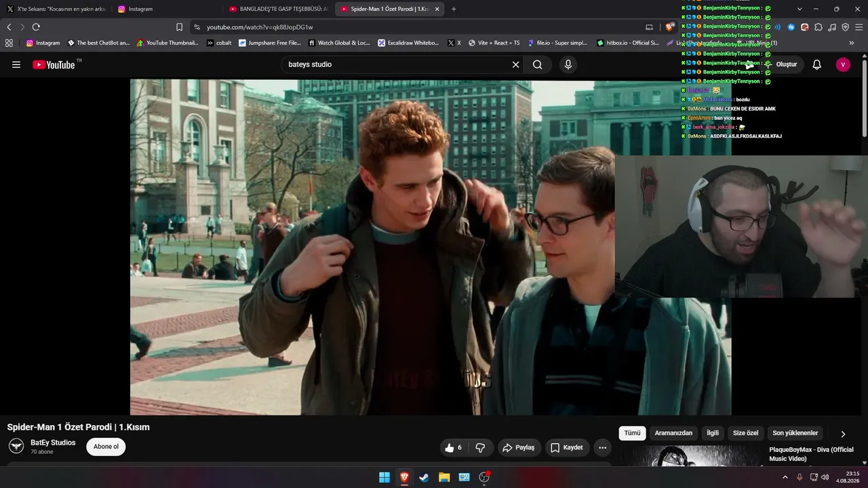Image resolution: width=868 pixels, height=488 pixels.
Task: Switch to the X'te Sekans browser tab
Action: [x=56, y=9]
